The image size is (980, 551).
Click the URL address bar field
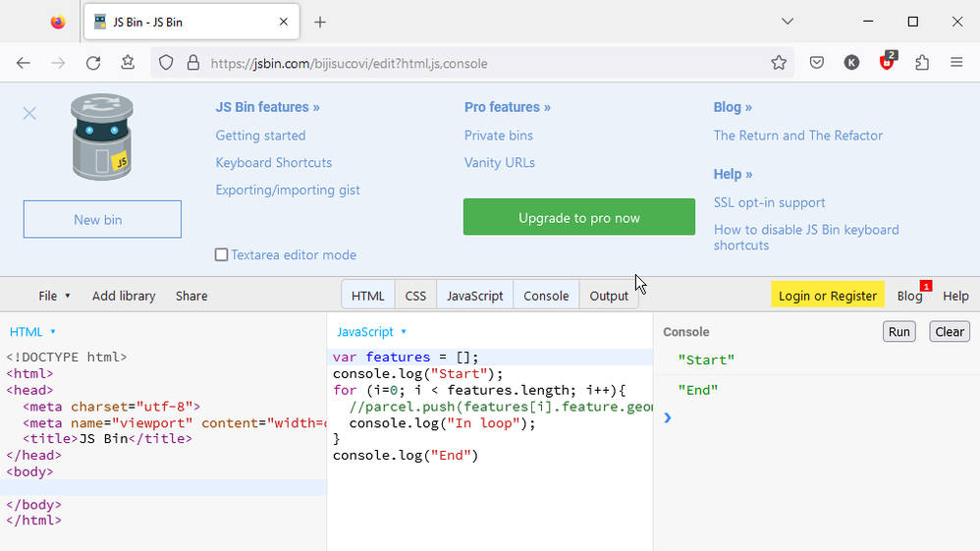pos(472,63)
